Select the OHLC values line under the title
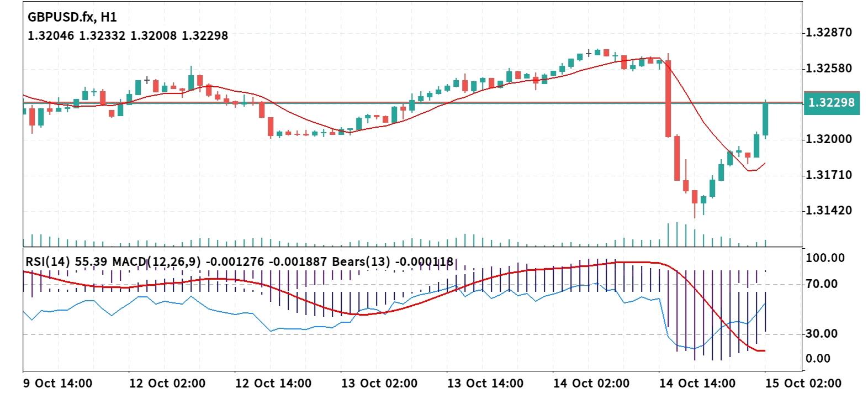Viewport: 868px width, 398px height. [x=128, y=36]
